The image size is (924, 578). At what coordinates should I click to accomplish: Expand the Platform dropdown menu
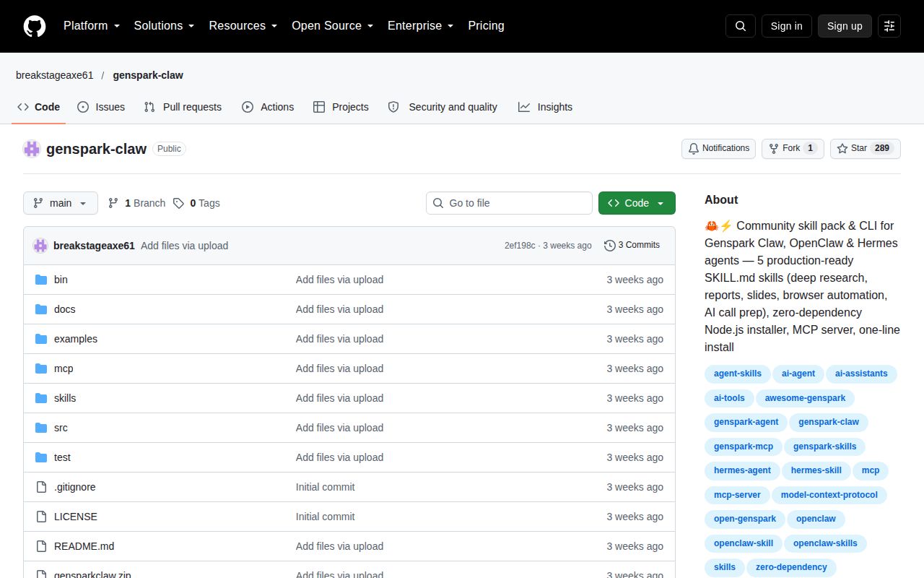pos(91,26)
